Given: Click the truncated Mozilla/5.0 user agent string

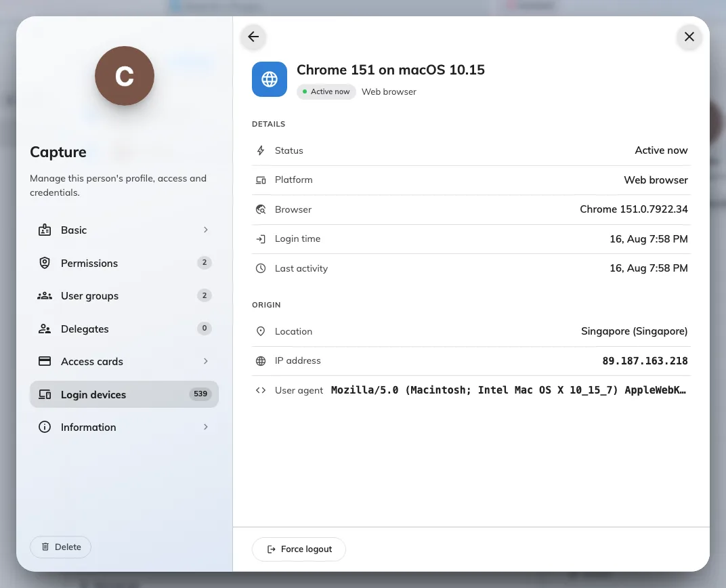Looking at the screenshot, I should pyautogui.click(x=509, y=390).
